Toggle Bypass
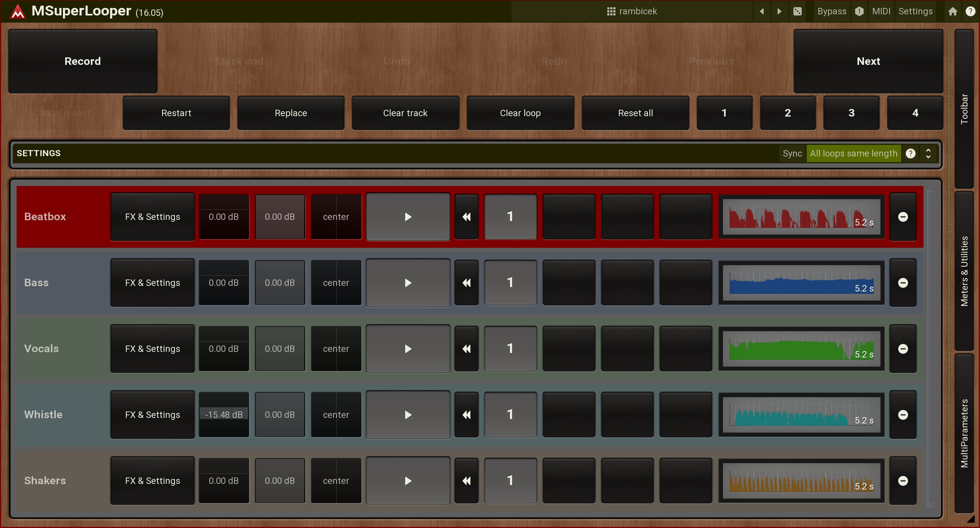This screenshot has height=528, width=980. pos(831,11)
